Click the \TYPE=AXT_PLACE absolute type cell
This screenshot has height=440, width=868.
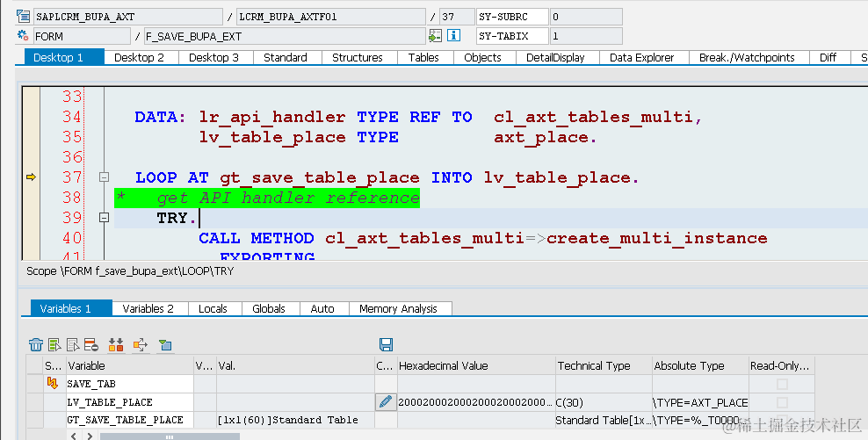[x=701, y=402]
